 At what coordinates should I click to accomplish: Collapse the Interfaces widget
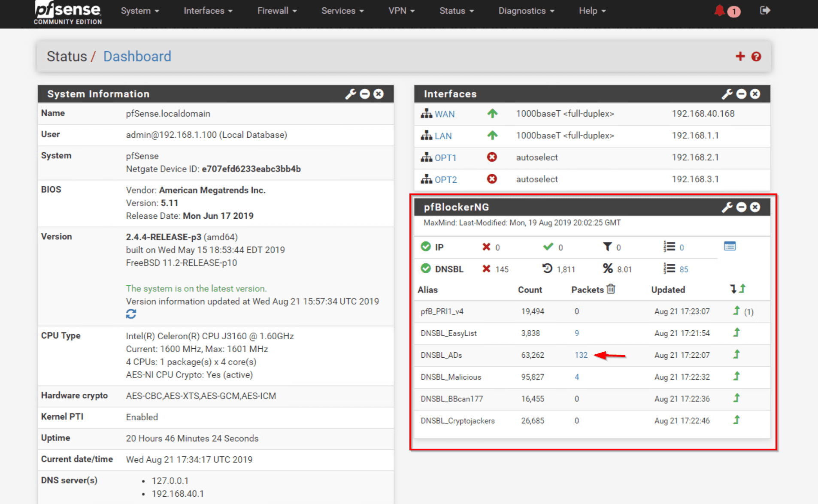[x=741, y=94]
